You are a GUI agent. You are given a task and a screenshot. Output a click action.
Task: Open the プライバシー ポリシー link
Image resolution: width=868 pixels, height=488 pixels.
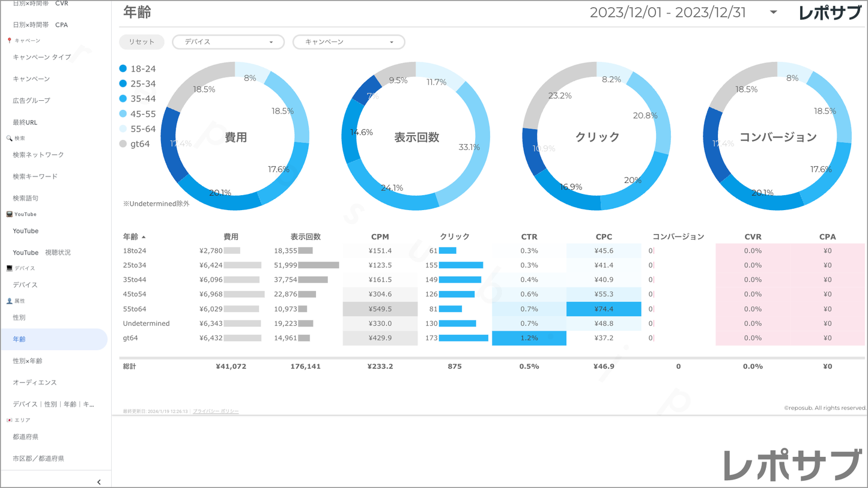[x=216, y=411]
